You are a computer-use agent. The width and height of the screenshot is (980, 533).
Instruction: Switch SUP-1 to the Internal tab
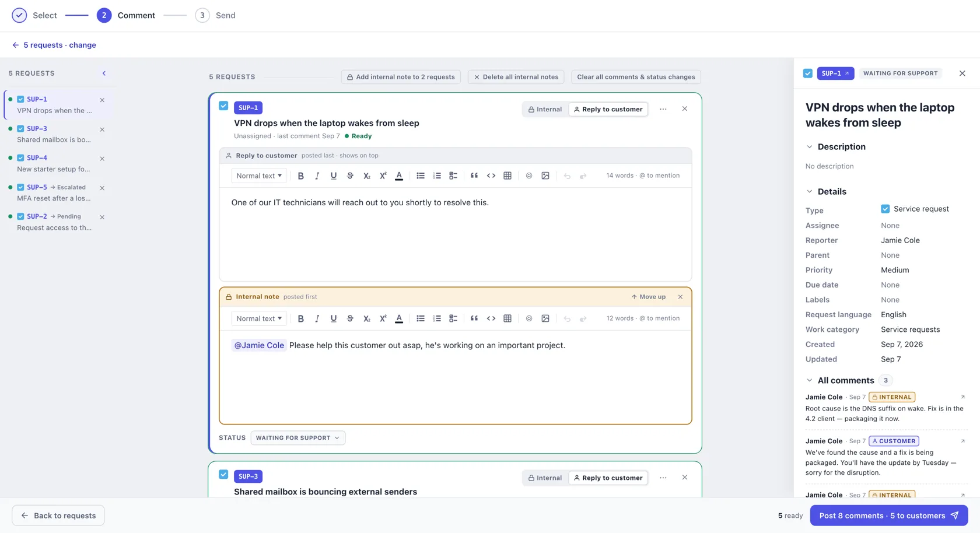tap(545, 109)
